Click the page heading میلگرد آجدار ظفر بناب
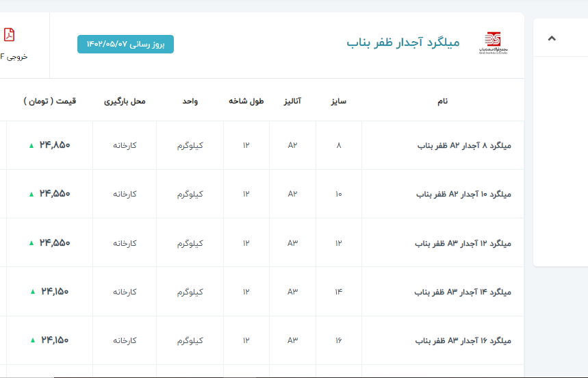588x378 pixels. coord(403,42)
